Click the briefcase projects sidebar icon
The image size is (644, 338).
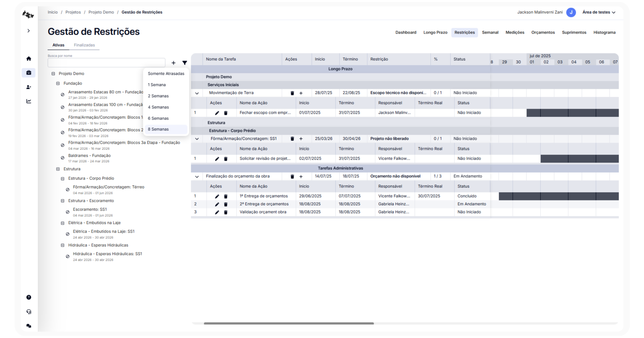click(29, 73)
